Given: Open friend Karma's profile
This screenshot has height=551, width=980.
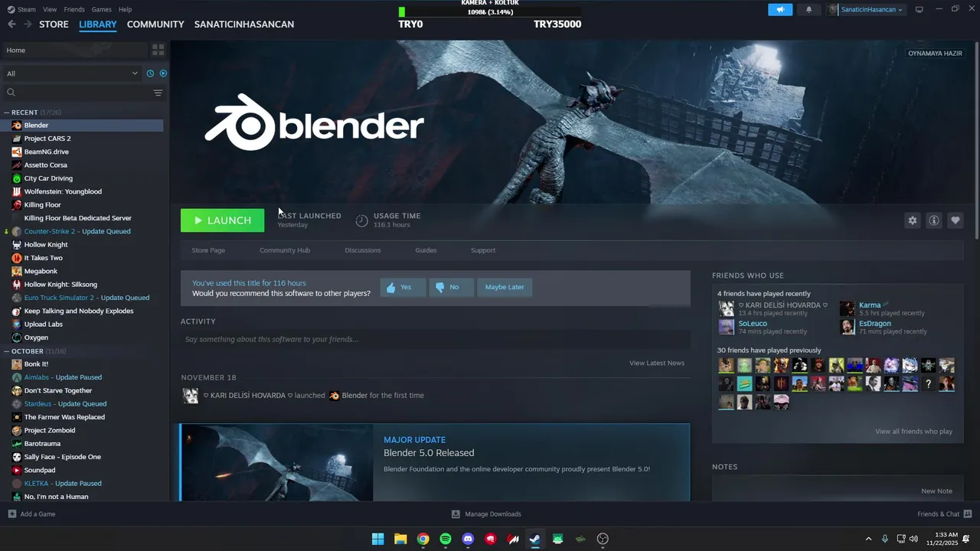Looking at the screenshot, I should coord(870,305).
